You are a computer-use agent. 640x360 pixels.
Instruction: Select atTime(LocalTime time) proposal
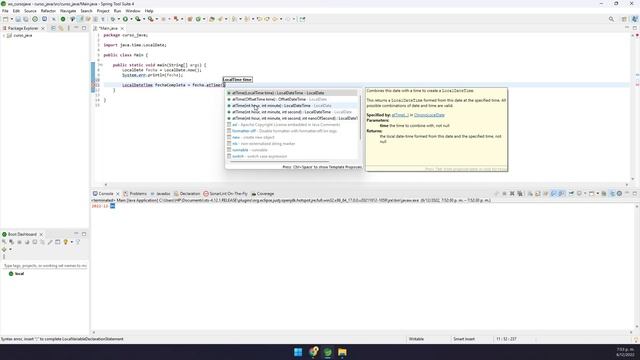(292, 93)
